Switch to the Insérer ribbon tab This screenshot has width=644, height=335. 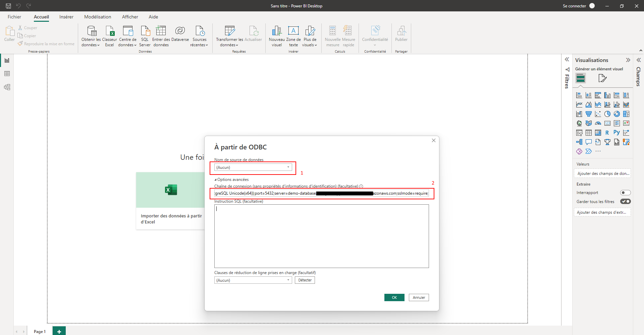(x=66, y=17)
